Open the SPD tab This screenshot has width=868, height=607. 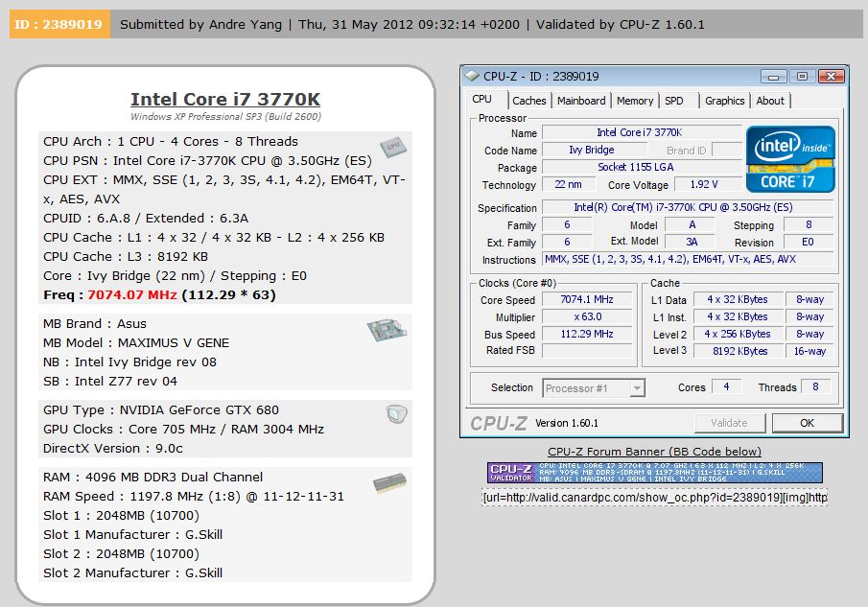(673, 100)
